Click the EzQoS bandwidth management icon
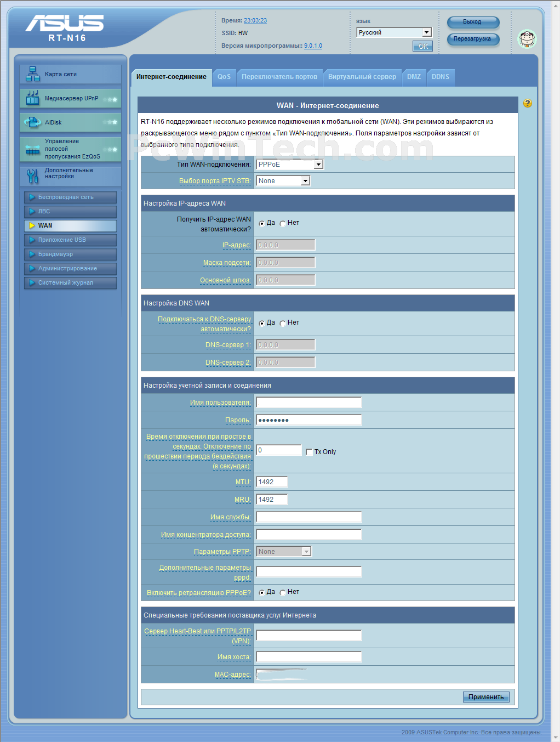This screenshot has width=560, height=742. 33,149
